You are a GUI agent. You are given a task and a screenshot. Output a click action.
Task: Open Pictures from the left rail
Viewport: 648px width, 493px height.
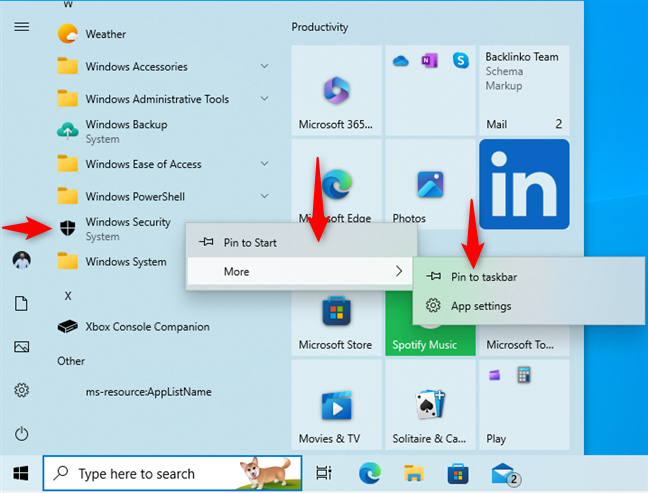pos(21,347)
